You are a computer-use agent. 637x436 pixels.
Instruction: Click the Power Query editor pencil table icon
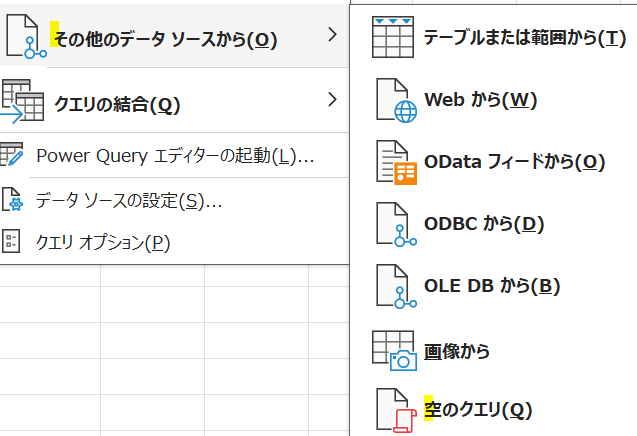click(x=11, y=154)
